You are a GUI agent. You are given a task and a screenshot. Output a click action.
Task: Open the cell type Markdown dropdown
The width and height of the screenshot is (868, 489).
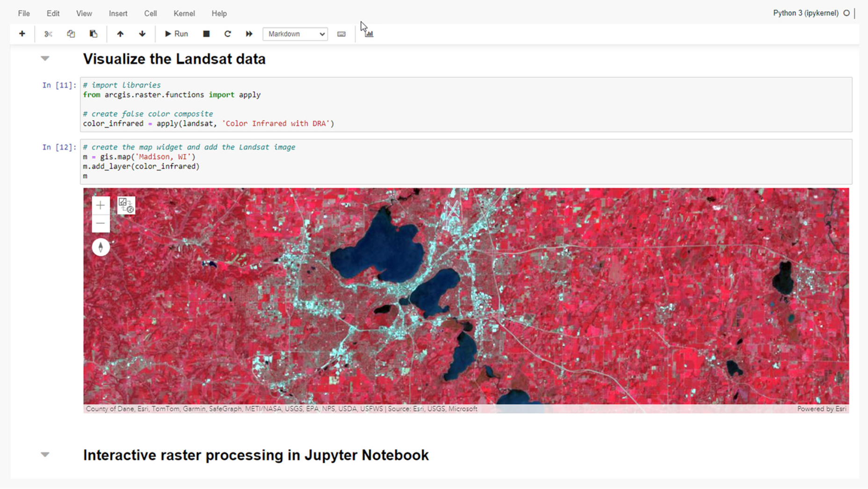point(295,34)
